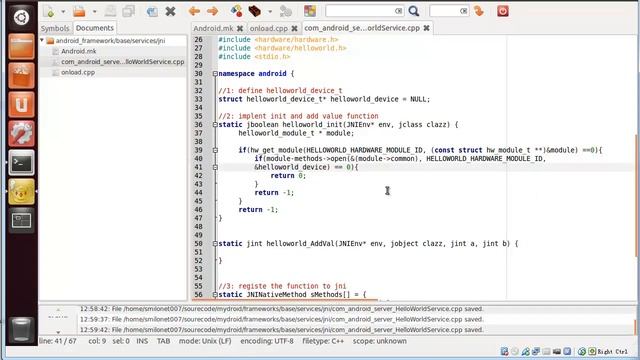Viewport: 640px width, 360px height.
Task: Close the current file with toolbar X
Action: click(x=171, y=11)
